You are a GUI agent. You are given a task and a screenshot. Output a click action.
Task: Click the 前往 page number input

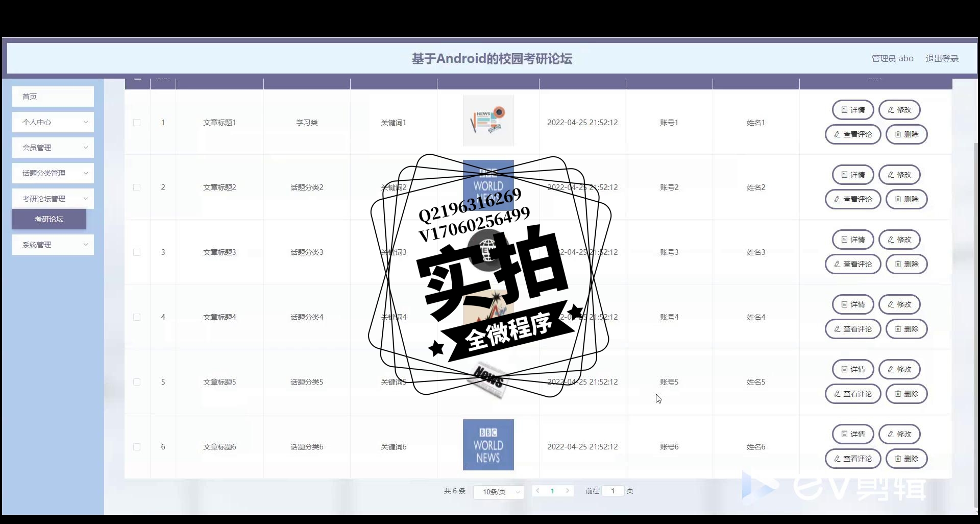tap(613, 491)
